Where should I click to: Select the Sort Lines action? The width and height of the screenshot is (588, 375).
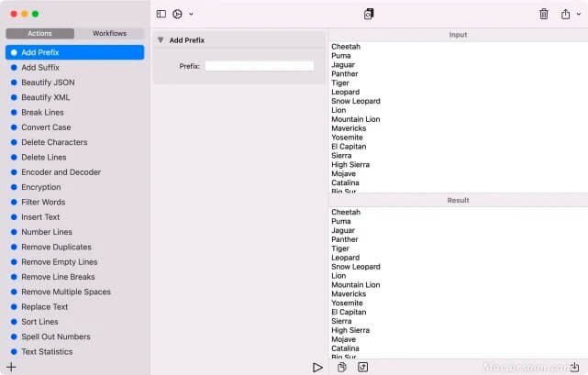(x=74, y=322)
